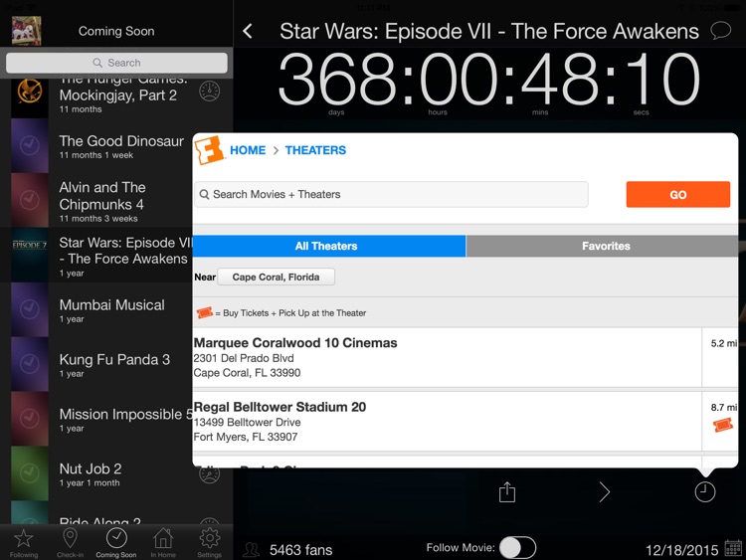The height and width of the screenshot is (560, 746).
Task: Go to next movie with right chevron
Action: click(604, 492)
